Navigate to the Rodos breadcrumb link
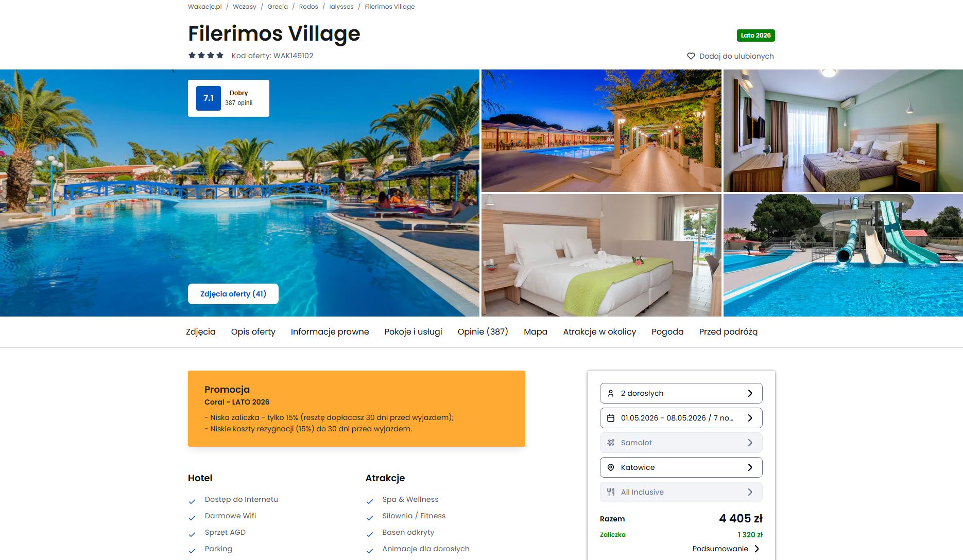Viewport: 963px width, 560px height. pos(308,7)
